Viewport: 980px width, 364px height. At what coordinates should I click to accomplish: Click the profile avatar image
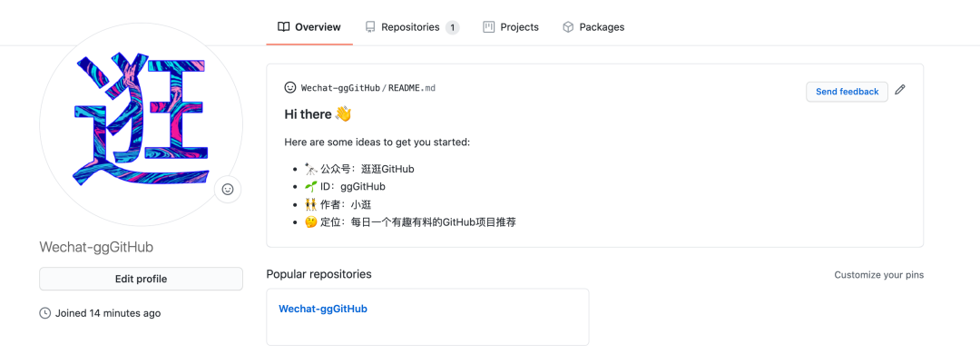pyautogui.click(x=142, y=124)
